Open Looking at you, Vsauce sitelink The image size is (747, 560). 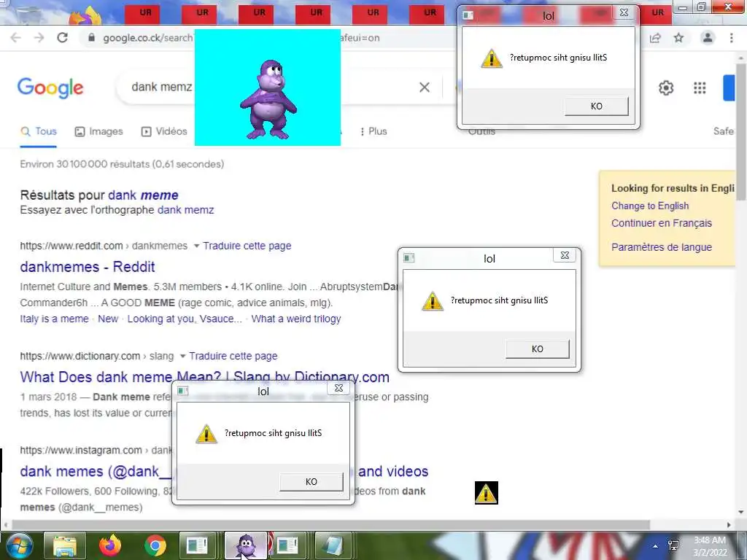pos(185,319)
